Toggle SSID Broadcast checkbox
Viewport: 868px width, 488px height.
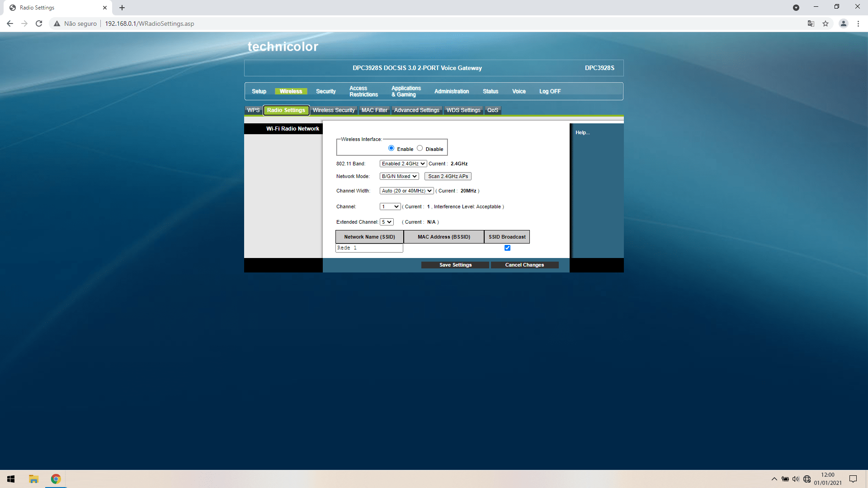[507, 247]
